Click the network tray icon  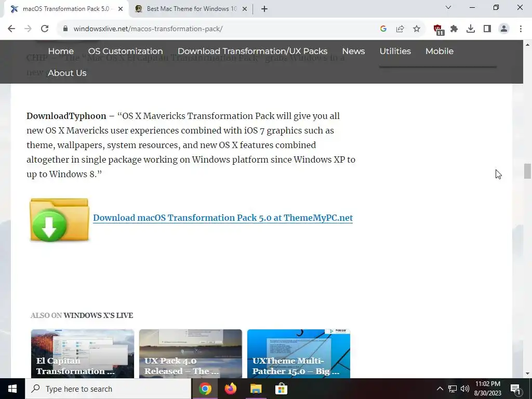(453, 389)
